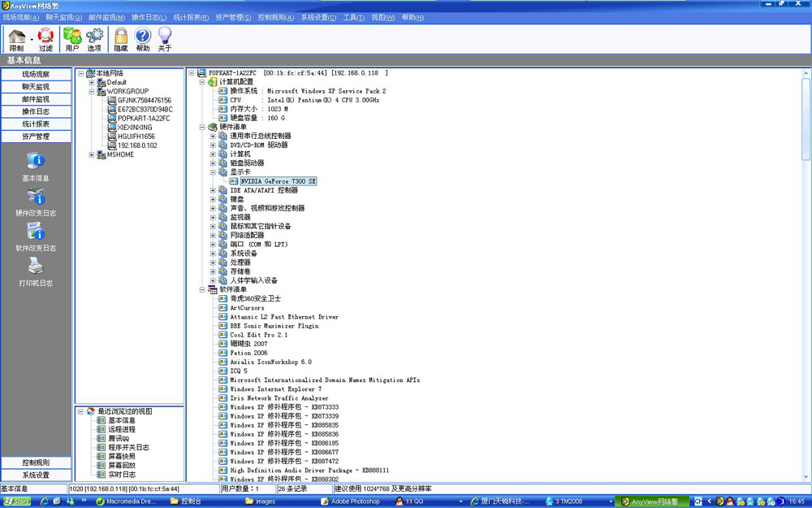This screenshot has height=508, width=812.
Task: Open the 控制规则(A) menu
Action: 276,18
